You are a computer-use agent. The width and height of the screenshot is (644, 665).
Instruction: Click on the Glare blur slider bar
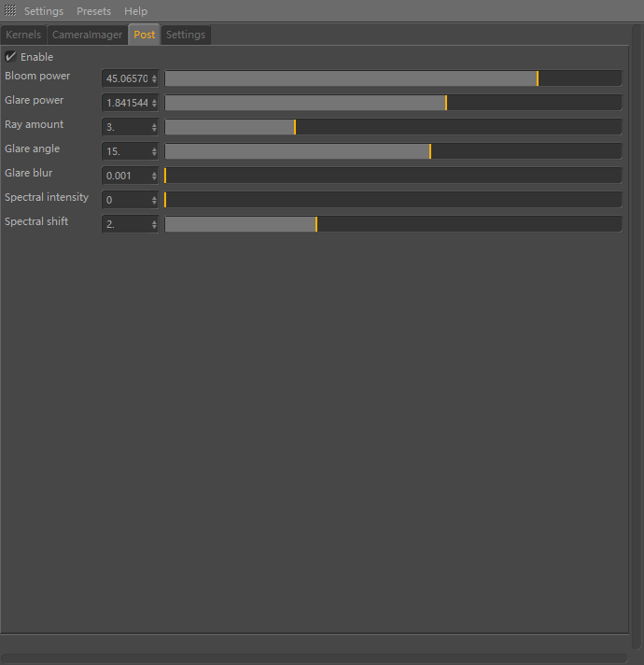pos(393,176)
